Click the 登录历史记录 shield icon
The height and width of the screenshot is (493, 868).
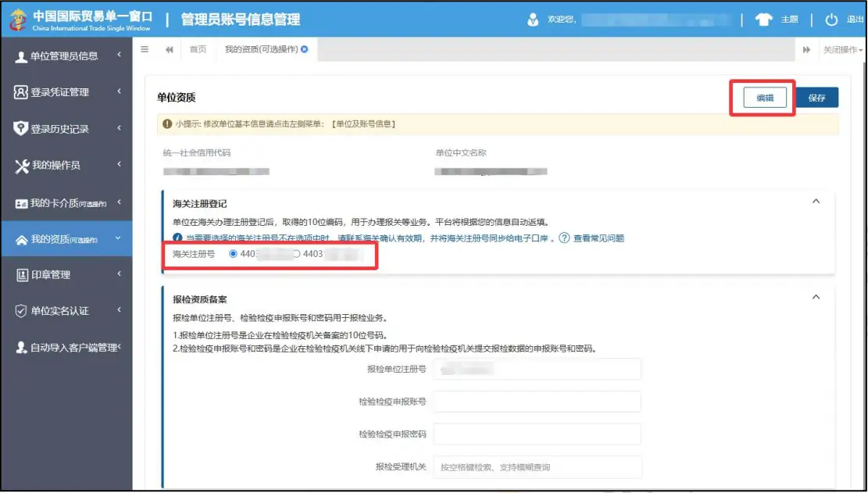pos(20,129)
